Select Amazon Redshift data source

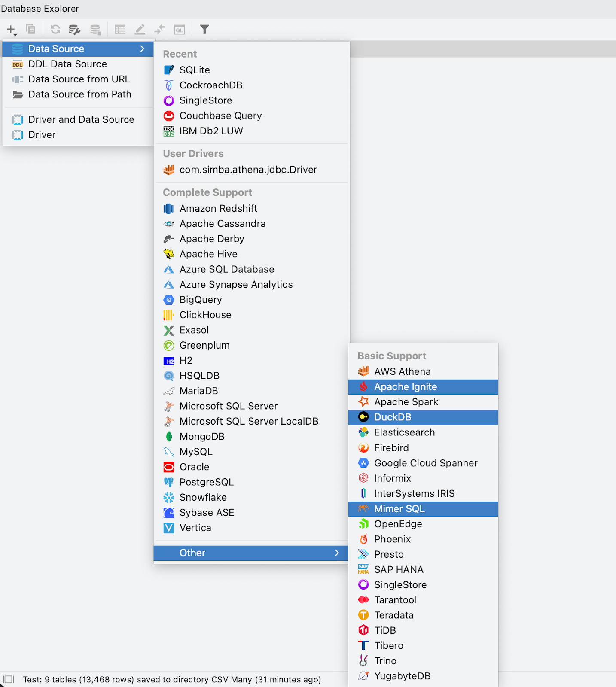tap(252, 209)
